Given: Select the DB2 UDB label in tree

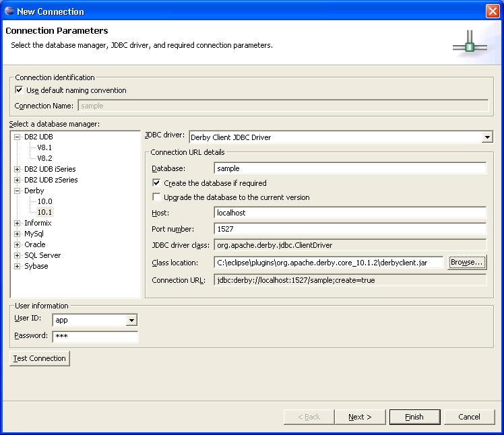Looking at the screenshot, I should tap(38, 137).
